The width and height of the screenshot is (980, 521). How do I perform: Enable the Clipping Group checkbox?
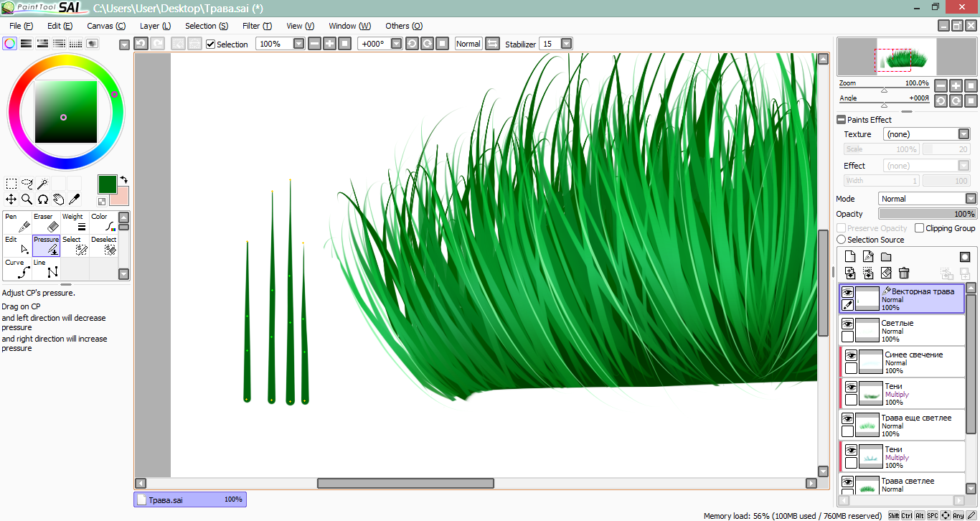[919, 228]
